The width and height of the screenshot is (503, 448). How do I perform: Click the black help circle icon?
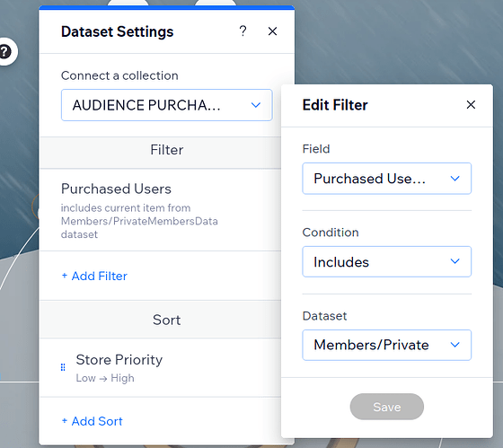point(5,52)
